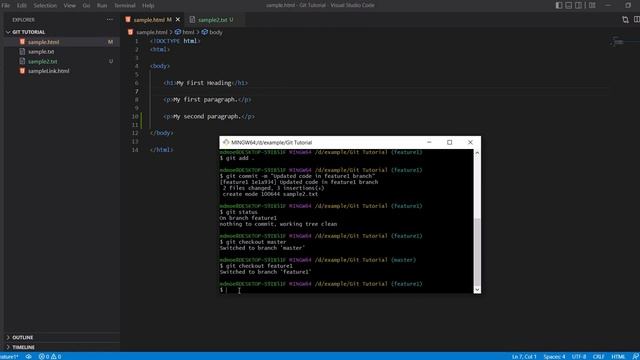Open the Run menu
The image size is (640, 360).
click(102, 5)
